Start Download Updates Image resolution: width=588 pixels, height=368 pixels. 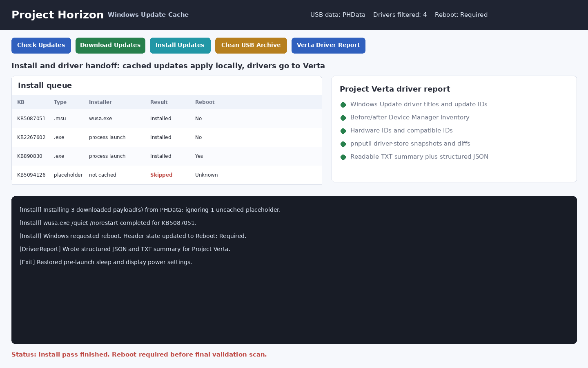[x=110, y=45]
